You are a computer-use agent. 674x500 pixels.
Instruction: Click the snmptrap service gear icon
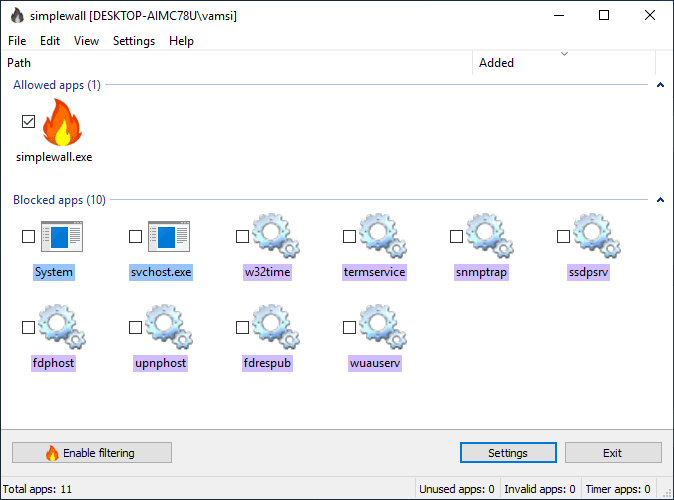490,236
